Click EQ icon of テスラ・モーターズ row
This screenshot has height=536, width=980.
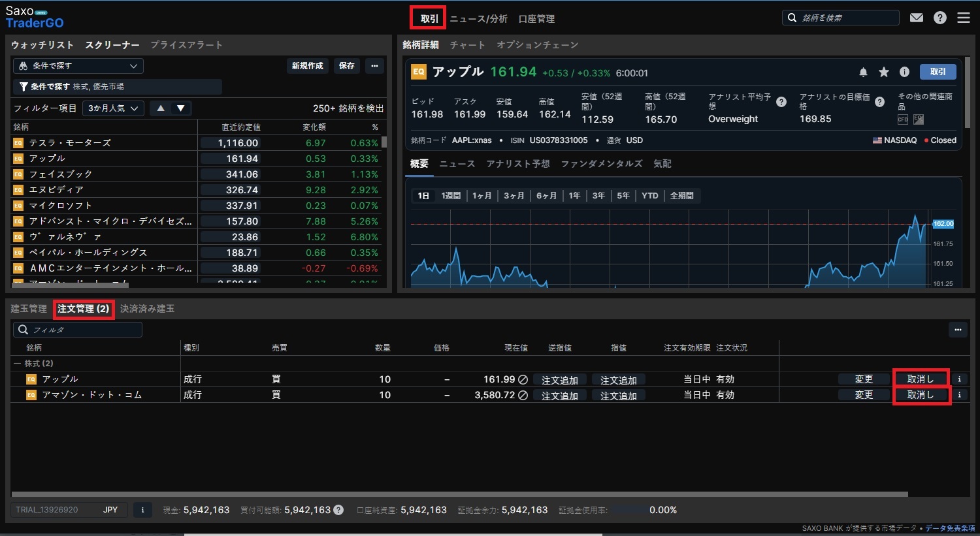tap(18, 143)
